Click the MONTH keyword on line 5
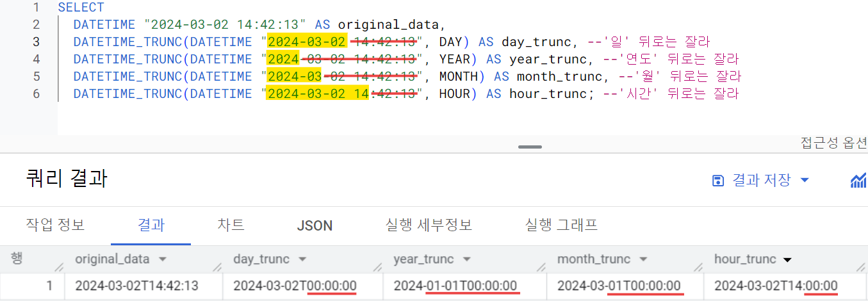The width and height of the screenshot is (868, 301). [458, 77]
